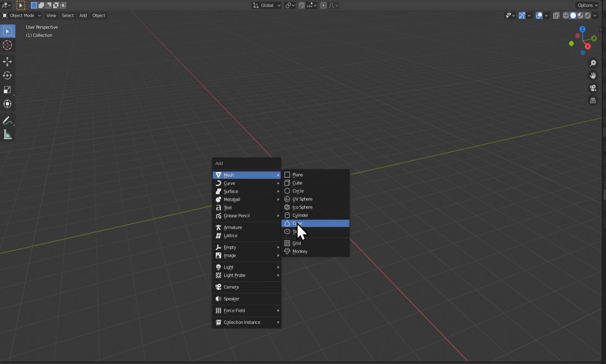Click the blue Z axis on gizmo
606x364 pixels.
[583, 29]
